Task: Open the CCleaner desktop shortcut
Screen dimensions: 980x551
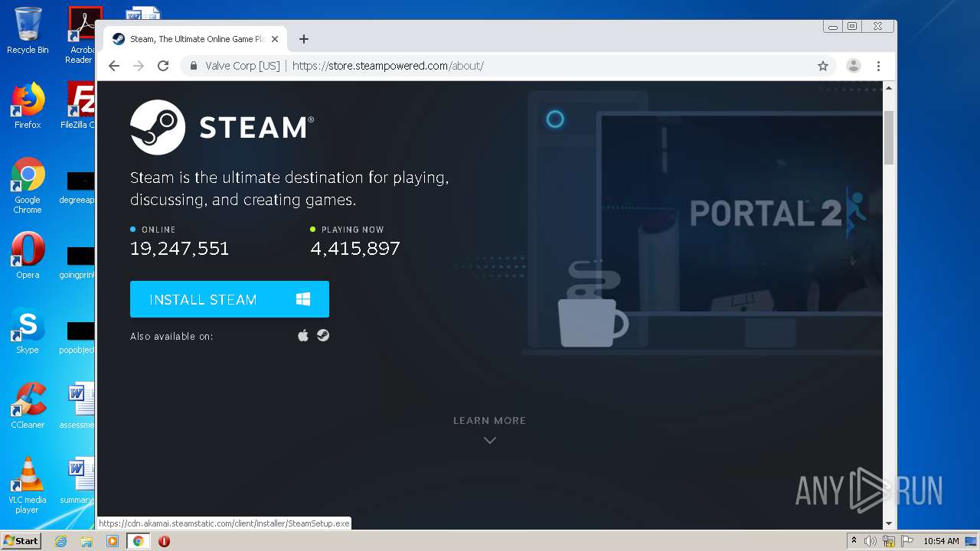Action: pos(28,406)
